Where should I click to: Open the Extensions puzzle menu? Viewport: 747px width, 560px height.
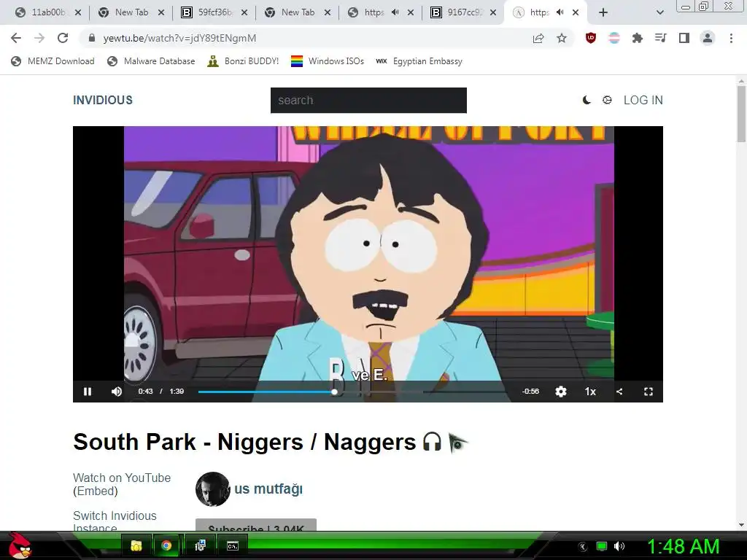click(x=638, y=38)
